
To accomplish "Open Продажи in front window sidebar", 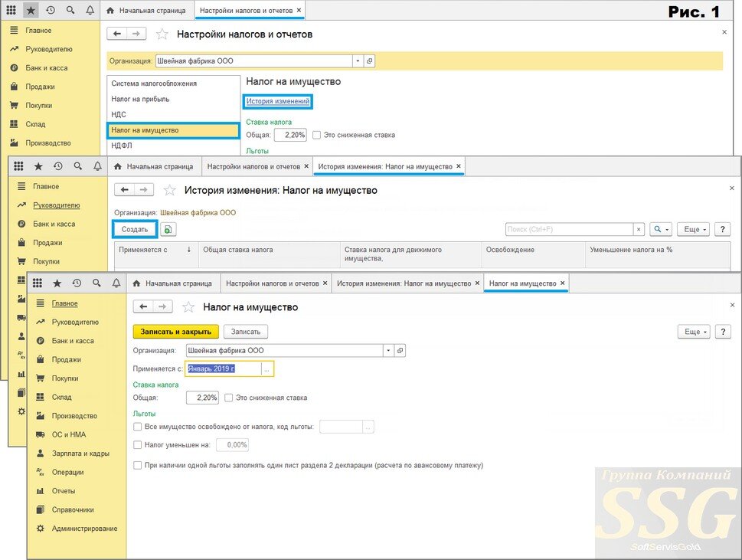I will [x=67, y=359].
